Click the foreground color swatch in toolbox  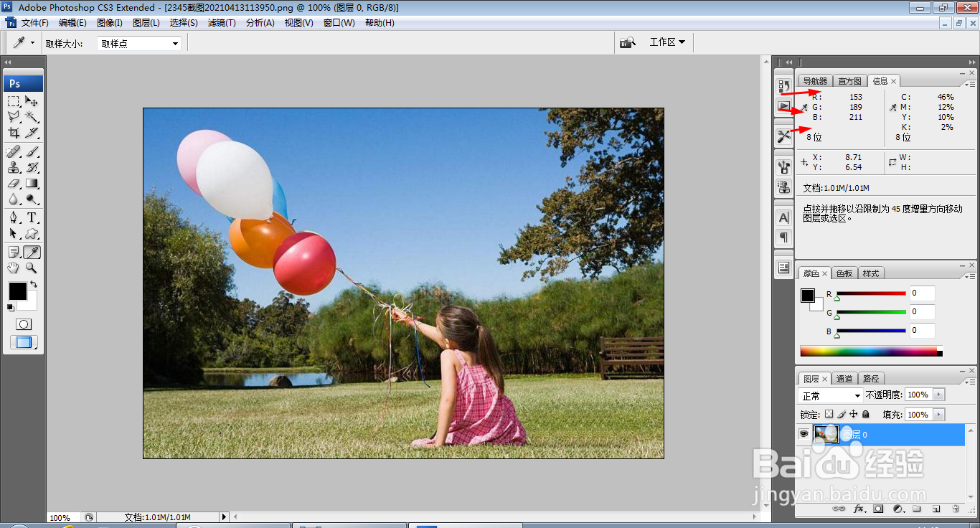[x=17, y=291]
